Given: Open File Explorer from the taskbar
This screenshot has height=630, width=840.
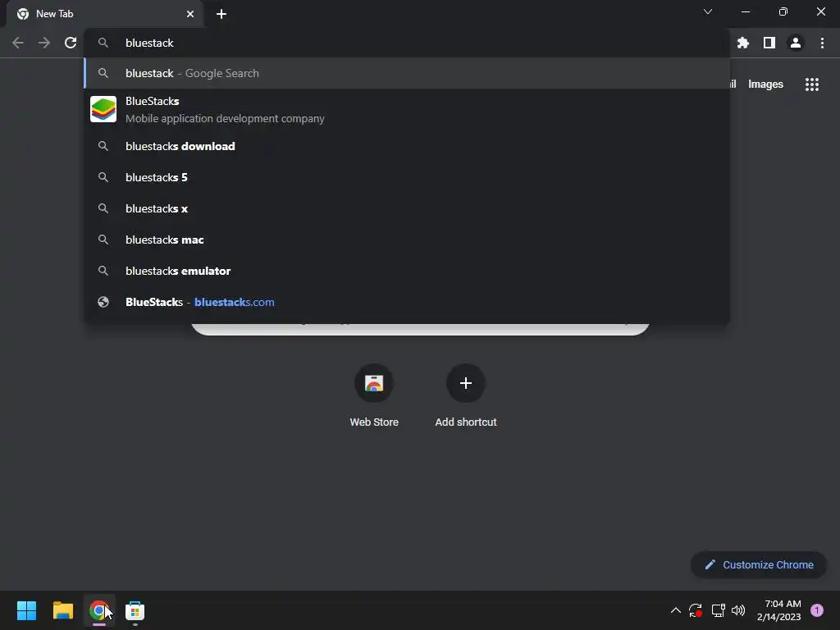Looking at the screenshot, I should 62,610.
